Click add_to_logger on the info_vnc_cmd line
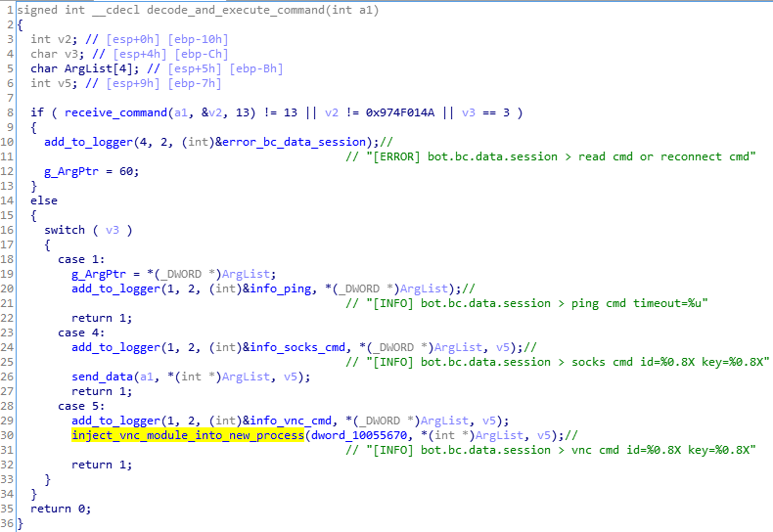The height and width of the screenshot is (532, 773). pos(115,421)
